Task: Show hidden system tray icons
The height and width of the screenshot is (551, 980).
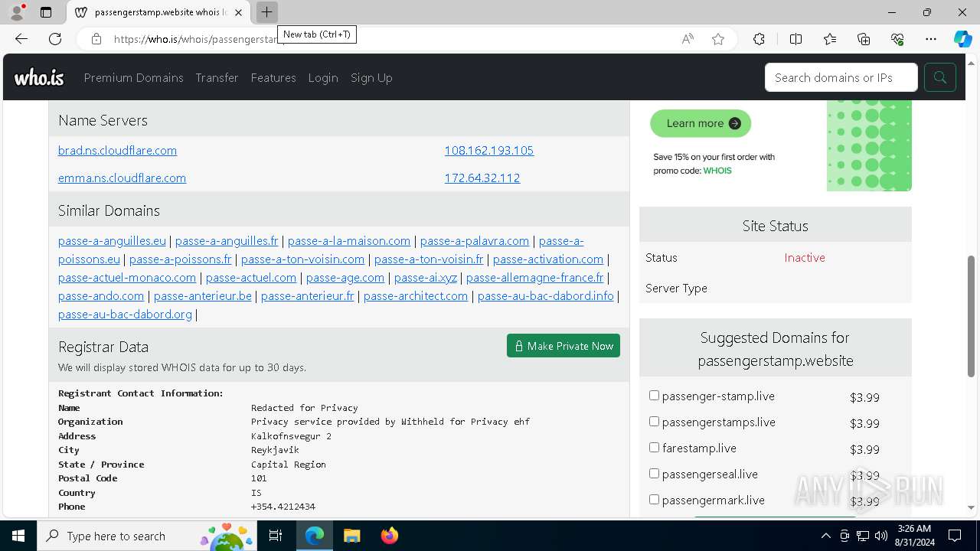Action: click(825, 536)
